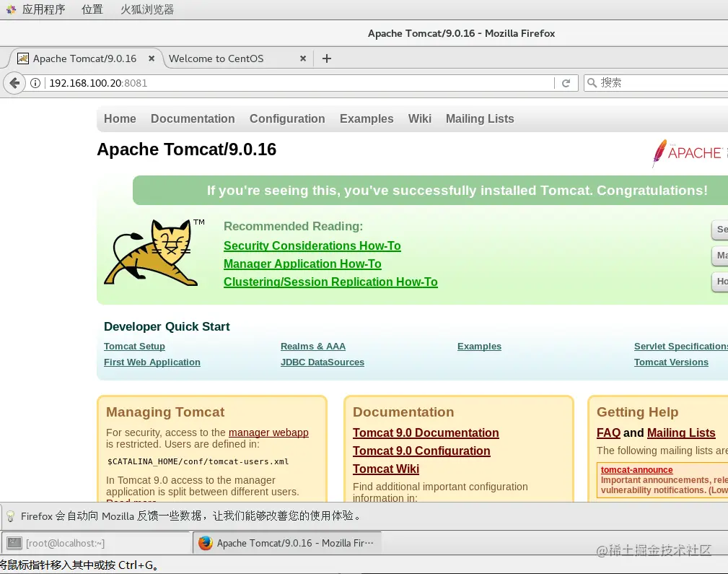The height and width of the screenshot is (574, 728).
Task: Reload the page with the refresh icon
Action: pyautogui.click(x=566, y=83)
